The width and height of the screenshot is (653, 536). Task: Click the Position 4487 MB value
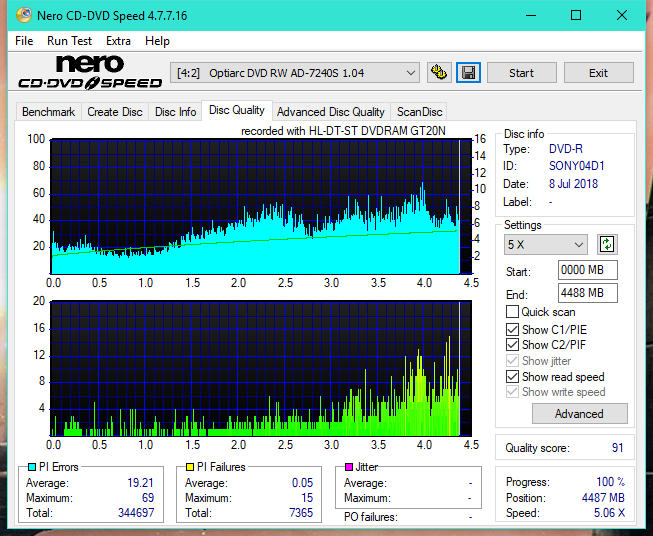click(x=603, y=497)
